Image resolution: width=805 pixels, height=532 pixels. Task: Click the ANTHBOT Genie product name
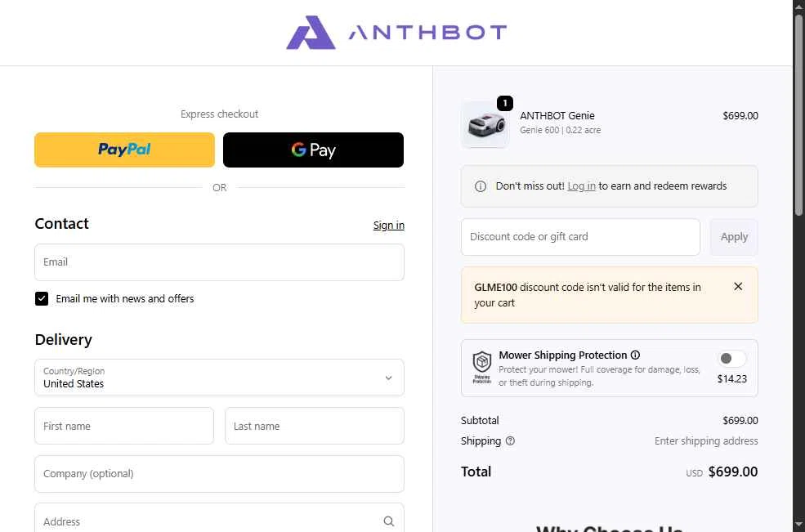pos(557,115)
